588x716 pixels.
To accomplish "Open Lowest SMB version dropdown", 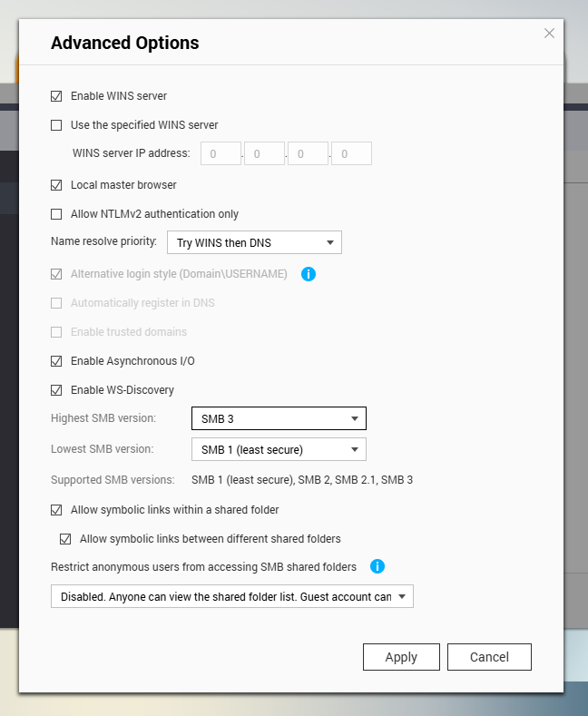I will (279, 449).
